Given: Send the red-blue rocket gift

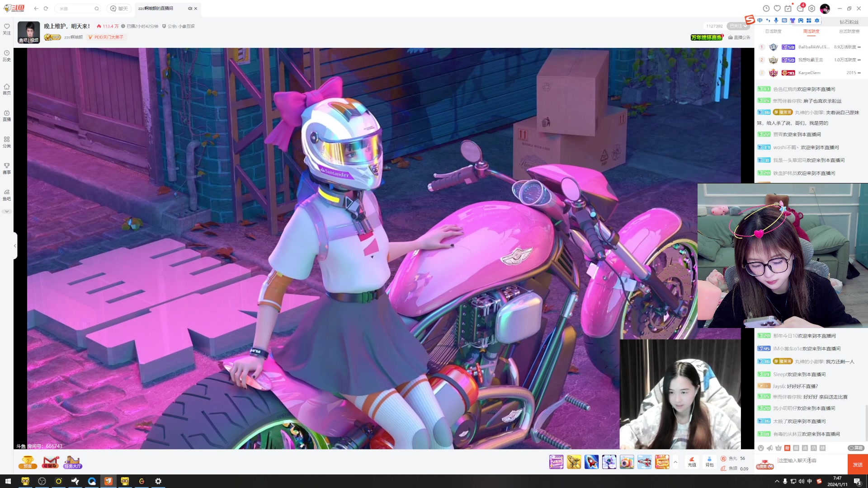Looking at the screenshot, I should [x=591, y=462].
